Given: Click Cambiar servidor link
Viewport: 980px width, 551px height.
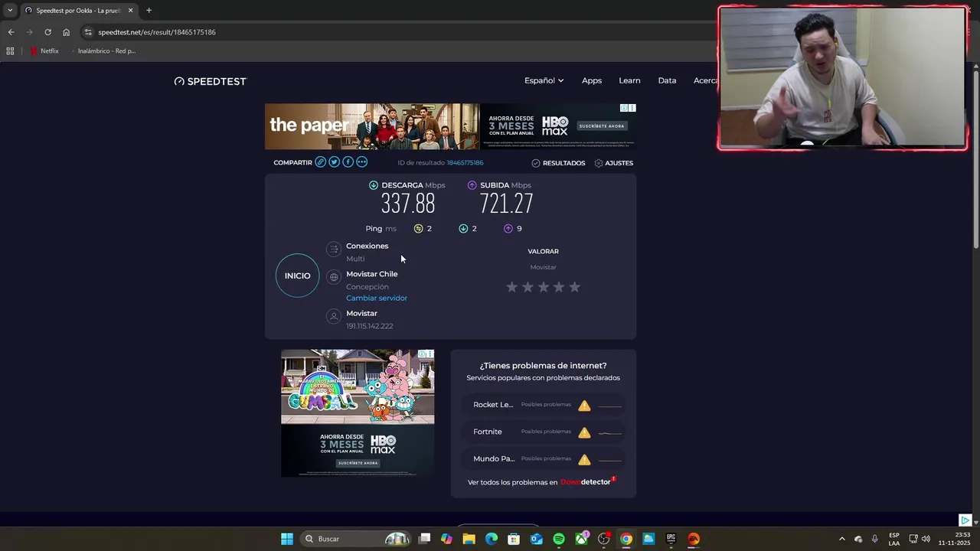Looking at the screenshot, I should coord(377,298).
